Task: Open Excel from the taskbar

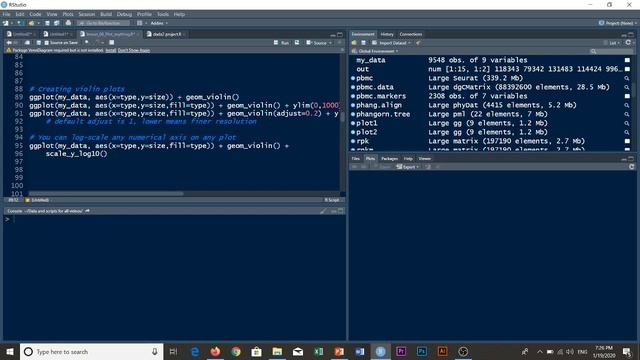Action: (x=318, y=351)
